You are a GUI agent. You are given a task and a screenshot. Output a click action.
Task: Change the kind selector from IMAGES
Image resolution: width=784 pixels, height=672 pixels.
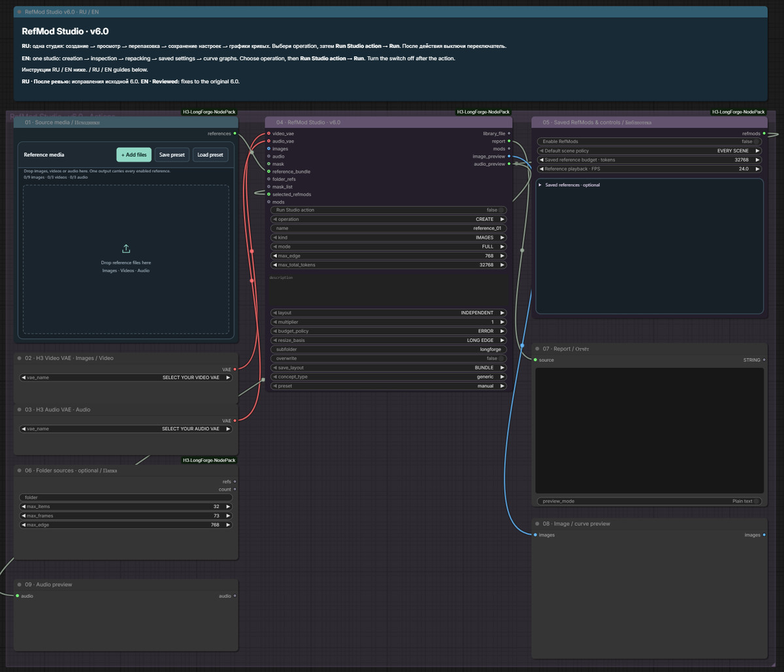pyautogui.click(x=389, y=238)
